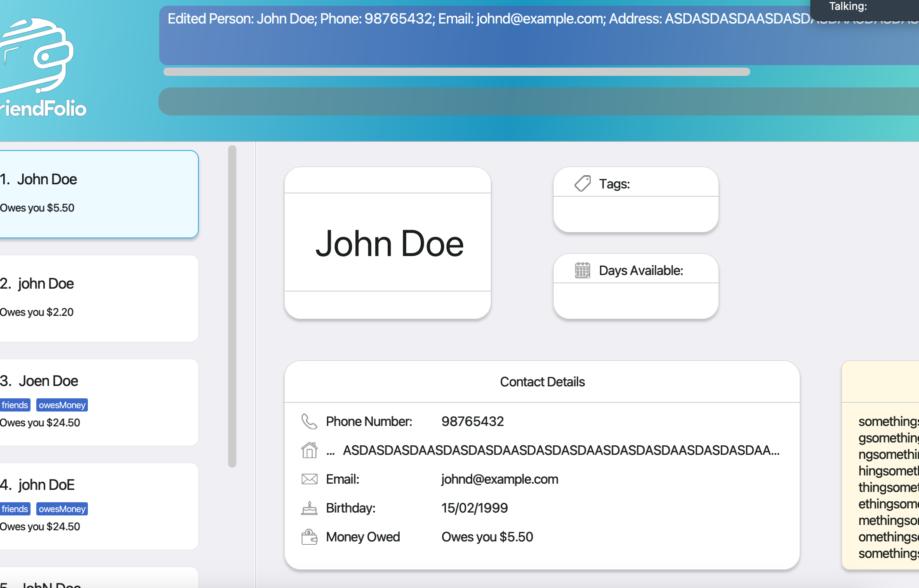Image resolution: width=919 pixels, height=588 pixels.
Task: Click the friends tag on Joen Doe
Action: coord(15,405)
